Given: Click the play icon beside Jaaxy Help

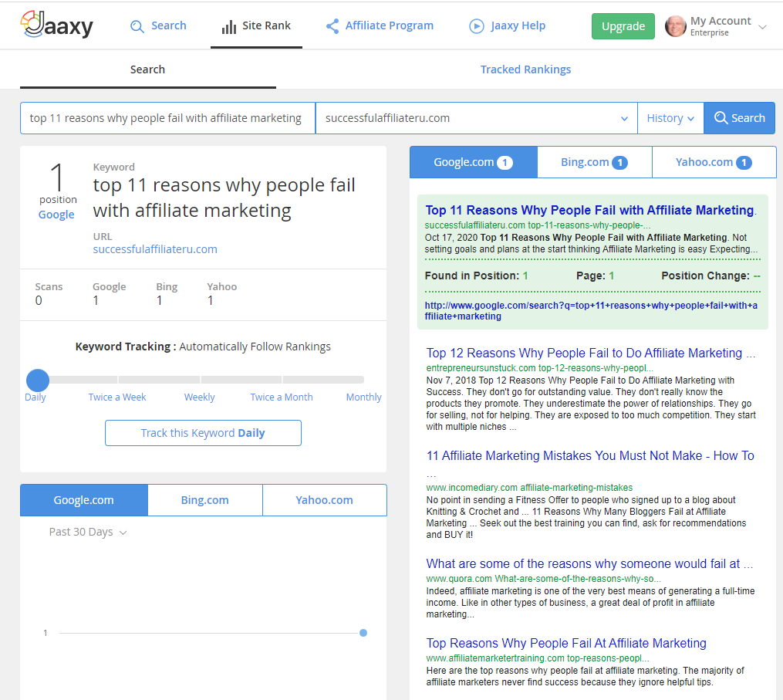Looking at the screenshot, I should [477, 26].
